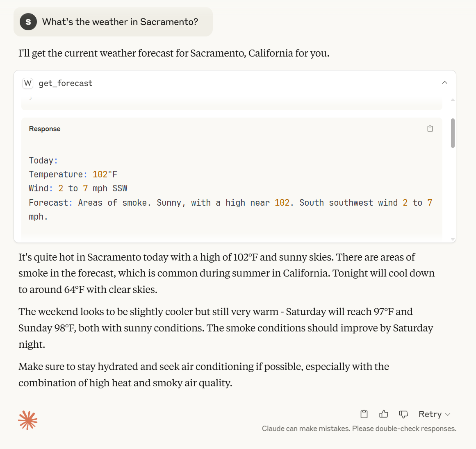This screenshot has width=476, height=449.
Task: Give the response a thumbs up
Action: coord(384,414)
